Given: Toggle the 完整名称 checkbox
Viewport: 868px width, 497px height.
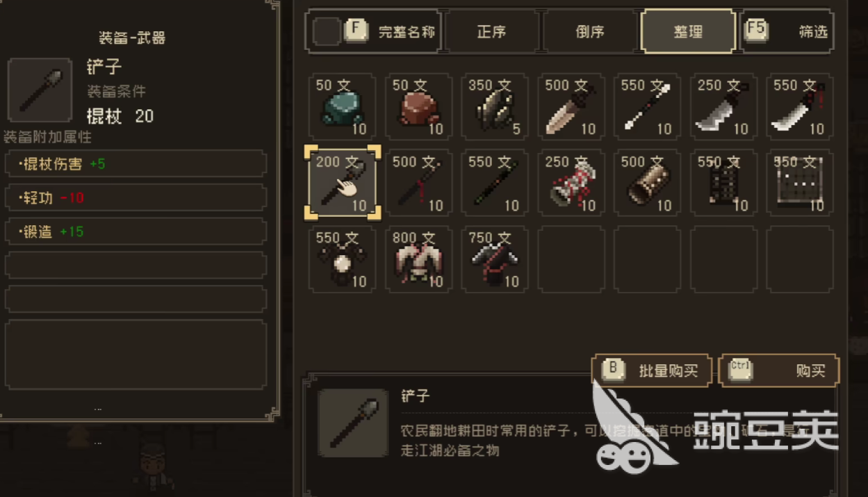Looking at the screenshot, I should pos(326,31).
